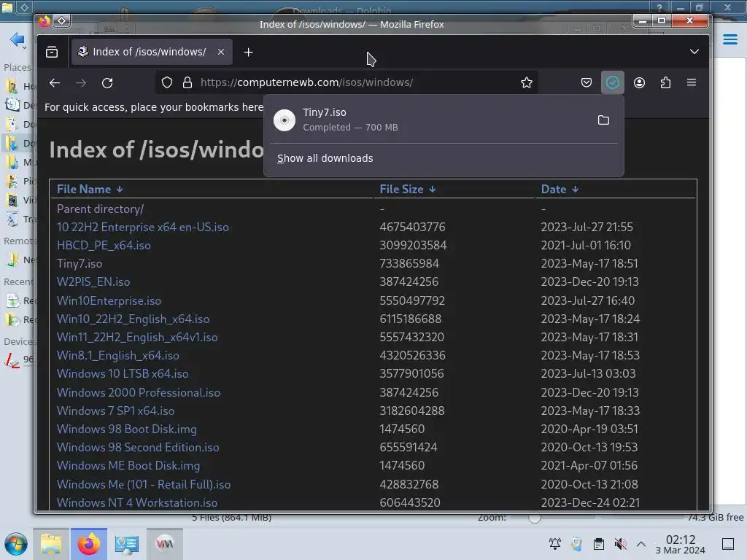Bookmark this page with the star icon
The image size is (747, 560).
click(527, 82)
